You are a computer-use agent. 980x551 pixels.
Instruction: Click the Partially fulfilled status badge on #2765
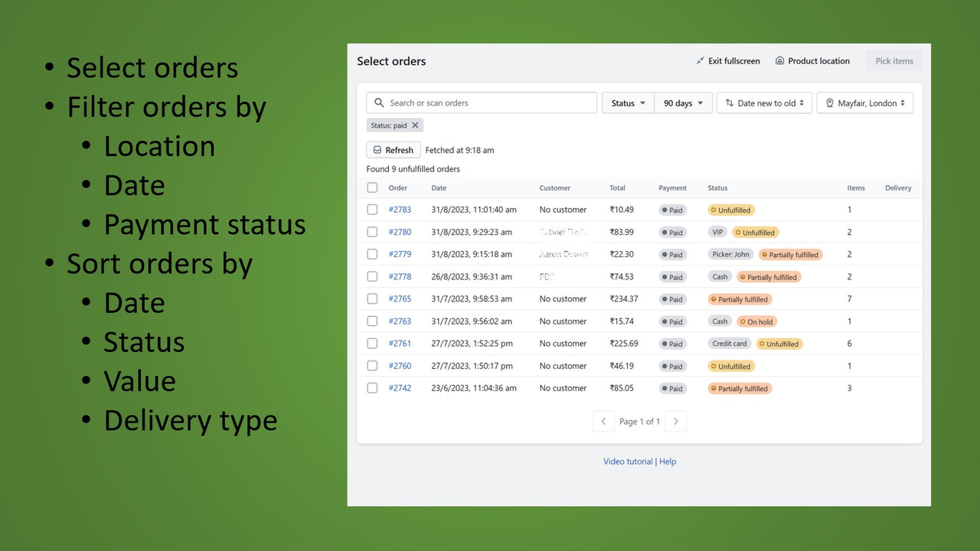739,298
